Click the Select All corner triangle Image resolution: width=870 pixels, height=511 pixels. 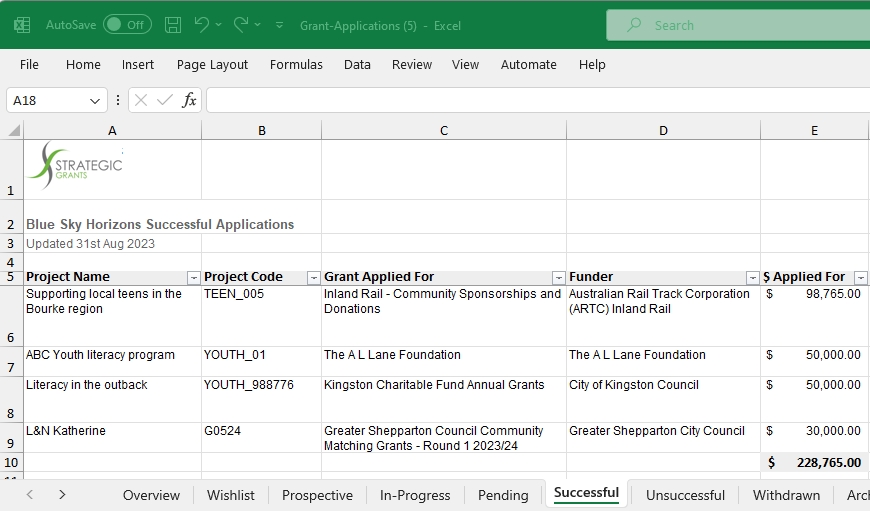13,131
